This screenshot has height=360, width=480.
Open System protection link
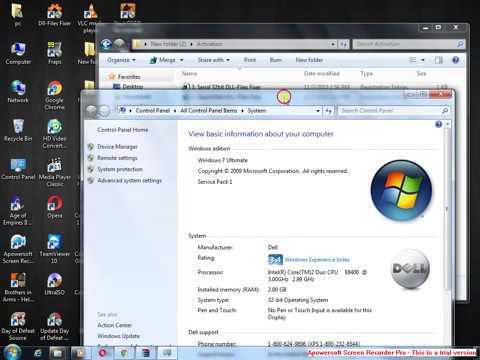click(x=120, y=169)
